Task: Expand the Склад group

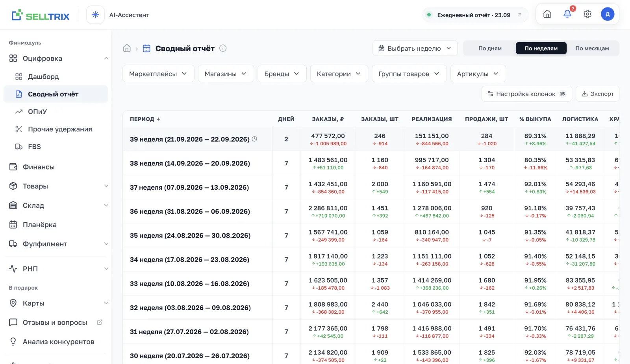Action: click(x=106, y=205)
